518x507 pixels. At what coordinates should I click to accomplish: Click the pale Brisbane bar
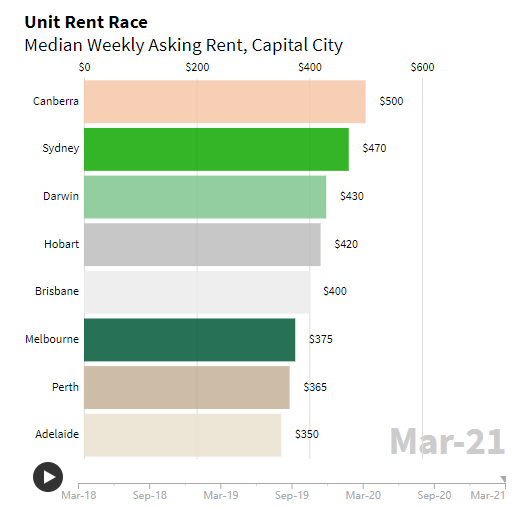197,292
